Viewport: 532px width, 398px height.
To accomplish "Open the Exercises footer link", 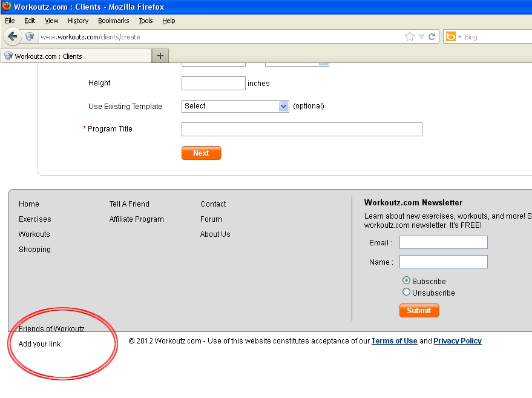I will tap(35, 219).
